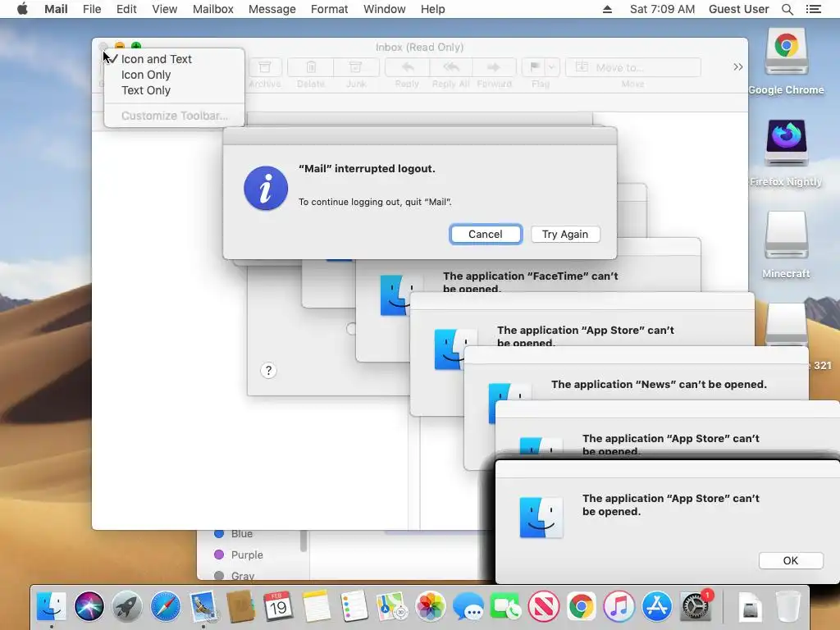Open Messages bubble icon in dock
Viewport: 840px width, 630px height.
[468, 606]
